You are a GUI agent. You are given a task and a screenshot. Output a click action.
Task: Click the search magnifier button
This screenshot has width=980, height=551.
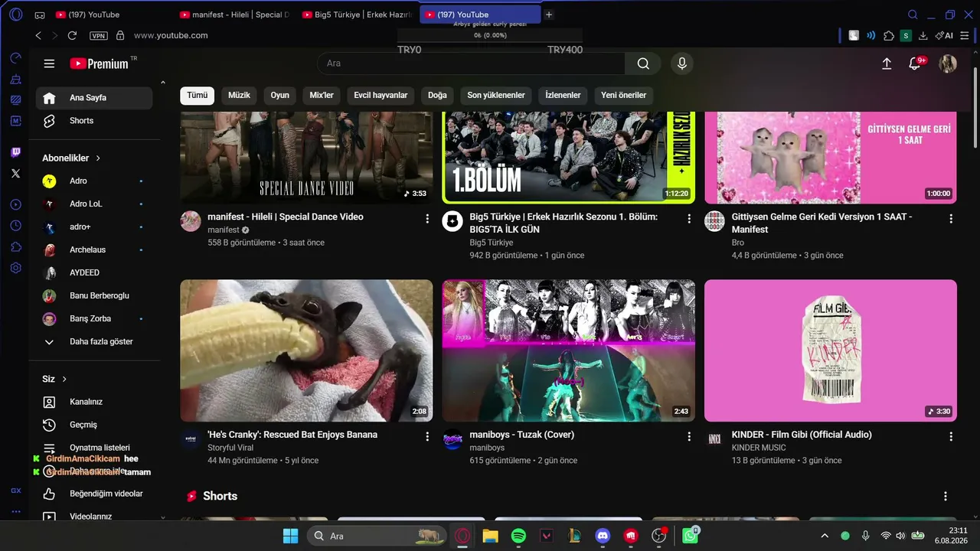[x=643, y=64]
